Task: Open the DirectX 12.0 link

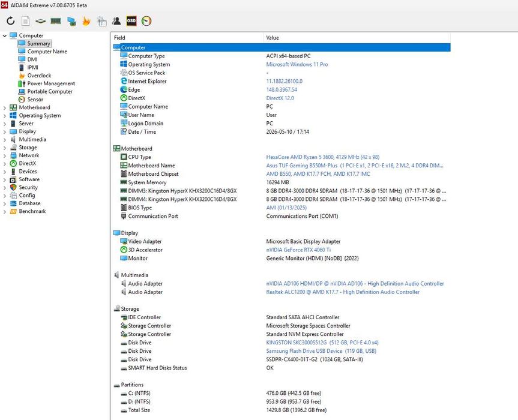Action: point(280,98)
